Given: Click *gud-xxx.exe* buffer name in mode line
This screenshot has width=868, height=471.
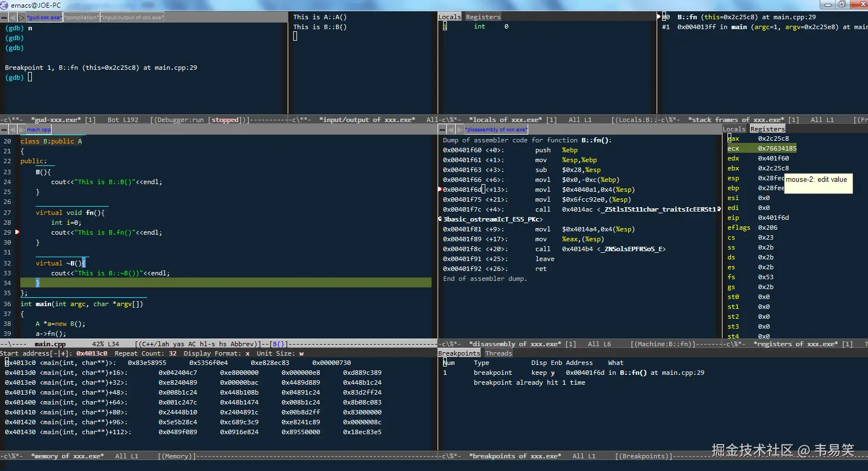Looking at the screenshot, I should tap(55, 120).
